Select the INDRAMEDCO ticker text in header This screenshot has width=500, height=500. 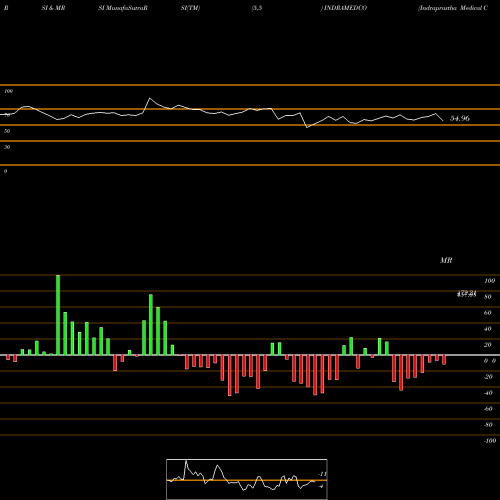pos(344,8)
